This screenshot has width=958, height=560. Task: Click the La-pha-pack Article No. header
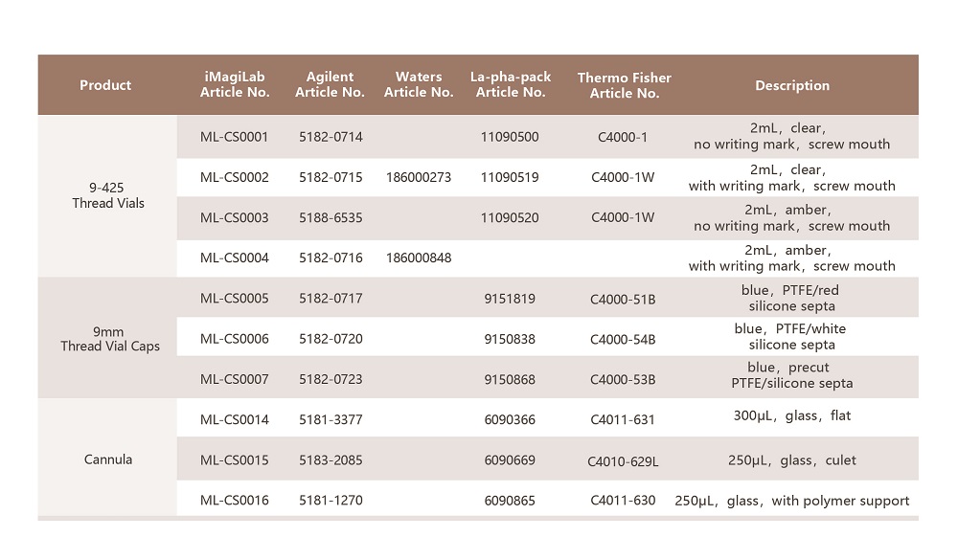pyautogui.click(x=510, y=85)
